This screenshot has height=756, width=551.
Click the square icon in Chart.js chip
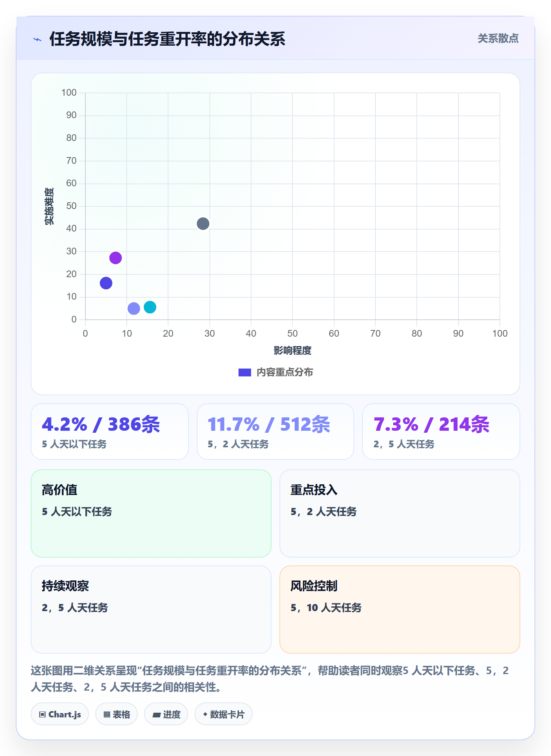(x=43, y=715)
